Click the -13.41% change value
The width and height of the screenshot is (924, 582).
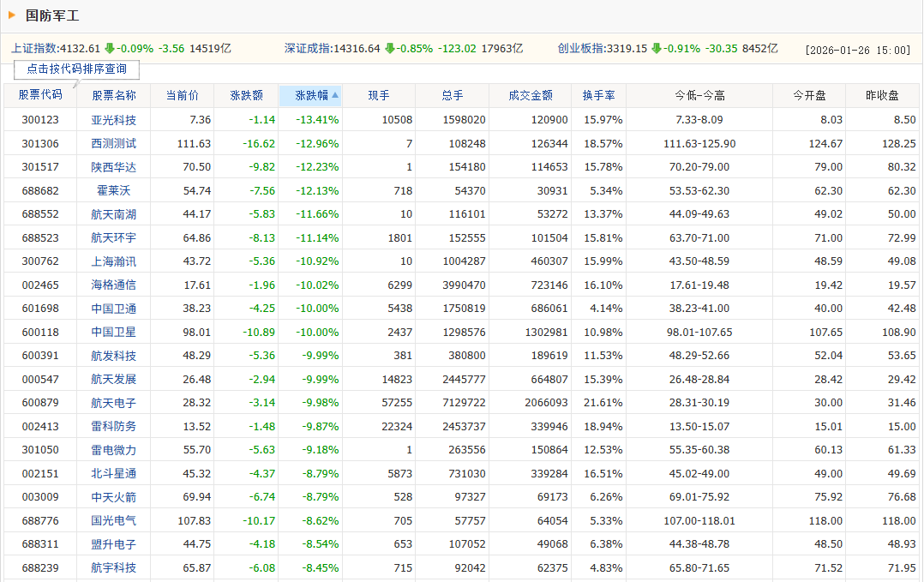click(317, 120)
